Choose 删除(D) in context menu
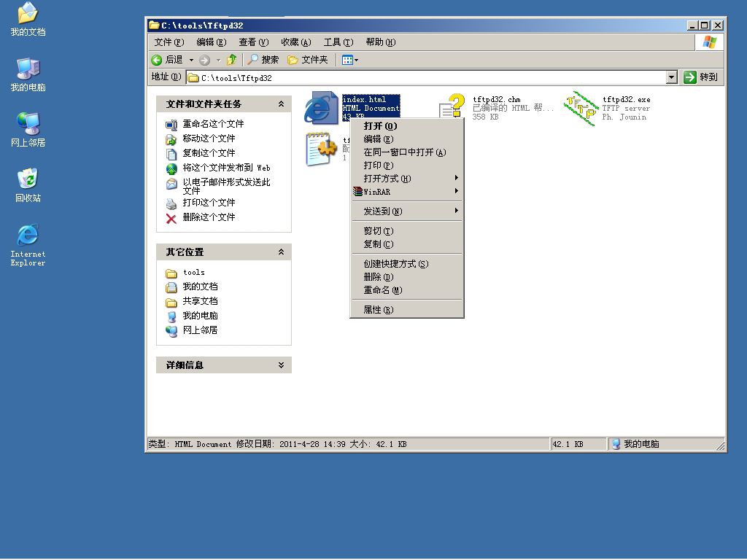 click(407, 276)
